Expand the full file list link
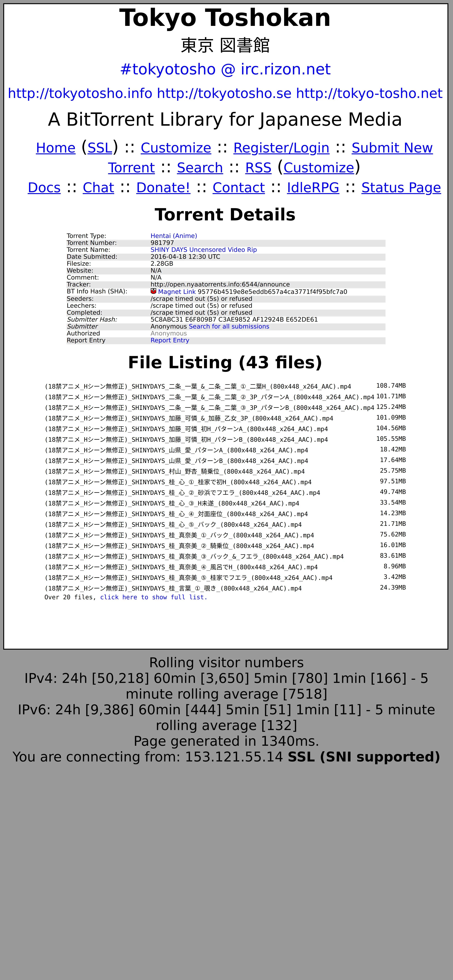The height and width of the screenshot is (980, 453). tap(153, 597)
